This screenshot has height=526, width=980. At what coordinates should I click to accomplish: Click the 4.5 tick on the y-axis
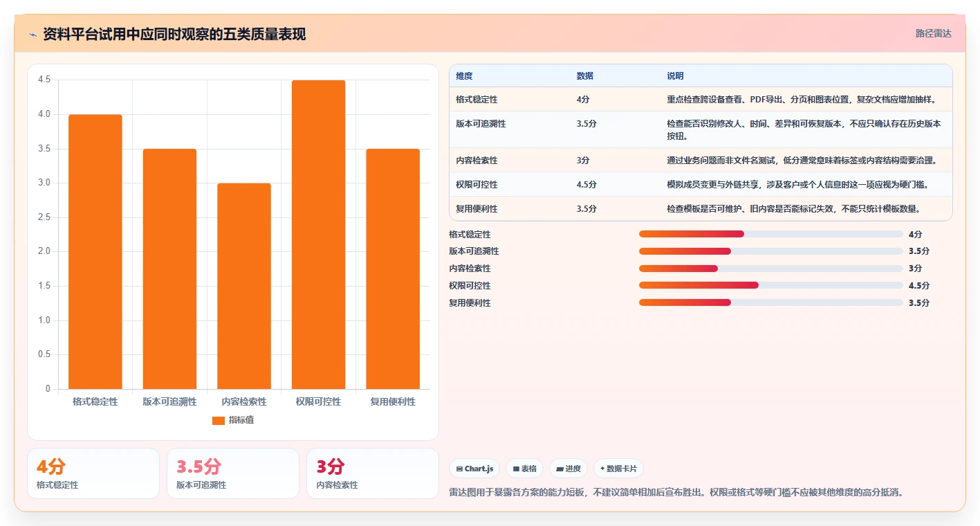(x=44, y=80)
